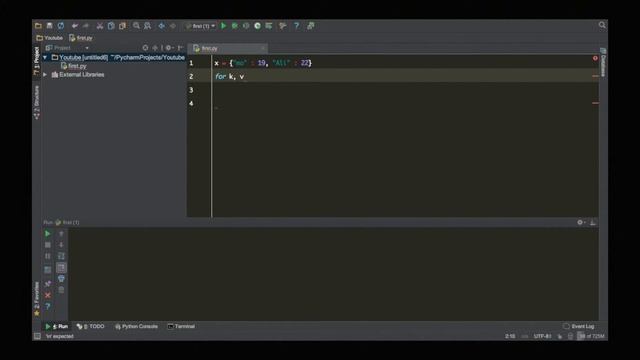640x360 pixels.
Task: Toggle the Project tool window side tab
Action: click(x=36, y=61)
